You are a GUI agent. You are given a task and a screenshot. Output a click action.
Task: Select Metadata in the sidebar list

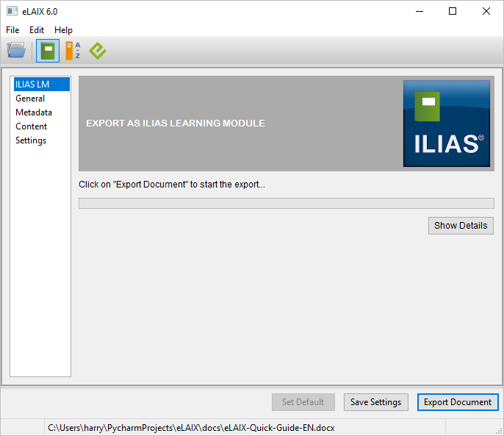(41, 112)
